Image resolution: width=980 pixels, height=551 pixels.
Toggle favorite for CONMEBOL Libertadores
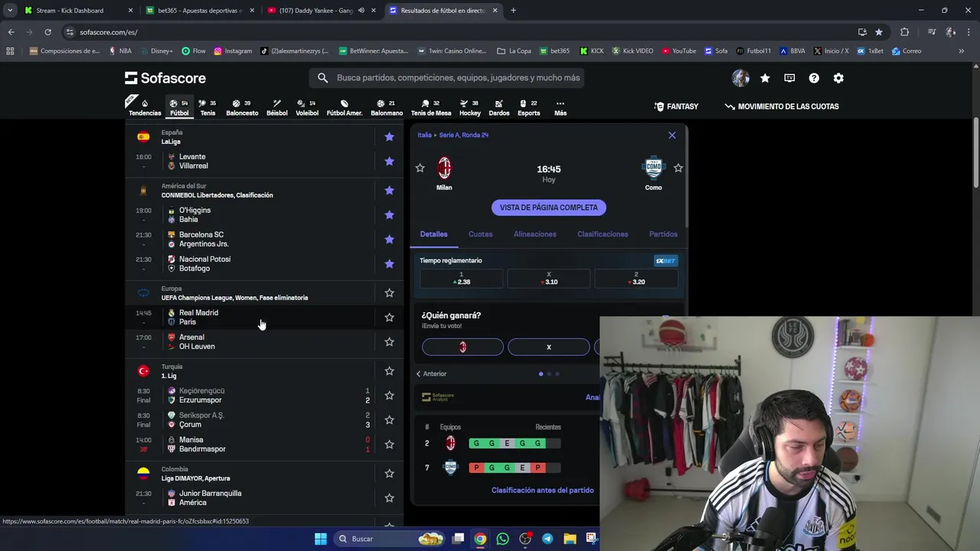coord(389,191)
